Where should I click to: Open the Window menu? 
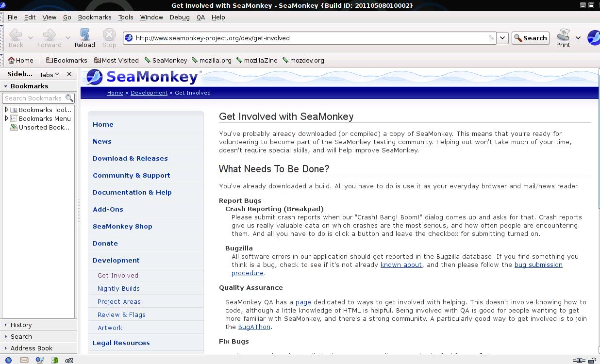point(151,17)
